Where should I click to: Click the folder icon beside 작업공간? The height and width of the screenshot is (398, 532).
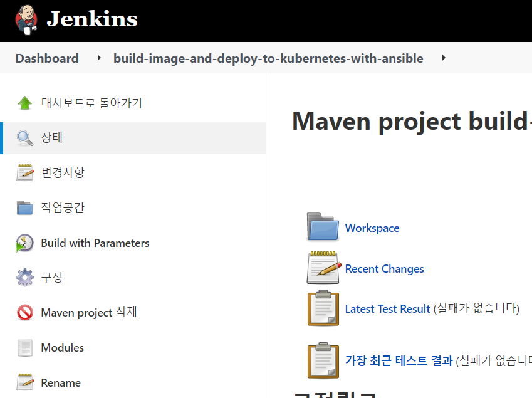click(25, 207)
